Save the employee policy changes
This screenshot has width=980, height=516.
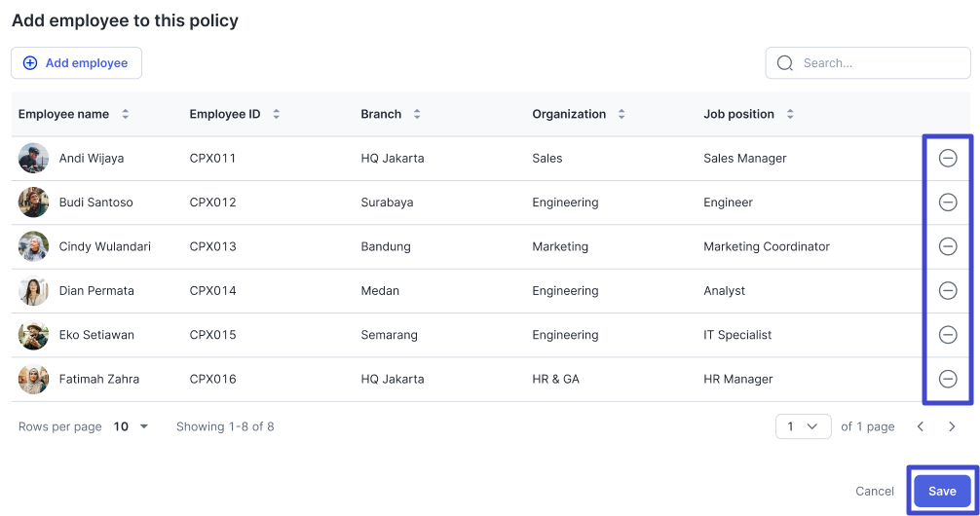[942, 492]
